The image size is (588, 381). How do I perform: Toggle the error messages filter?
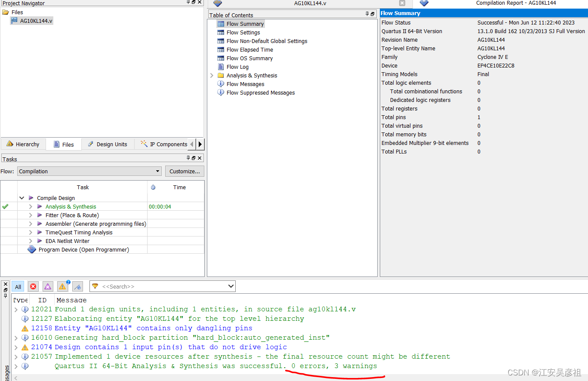(x=33, y=286)
